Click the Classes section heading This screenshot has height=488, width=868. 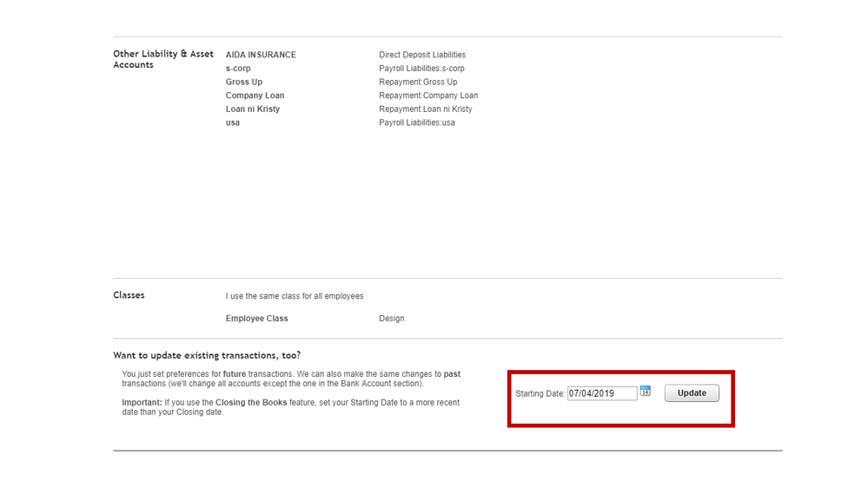129,295
